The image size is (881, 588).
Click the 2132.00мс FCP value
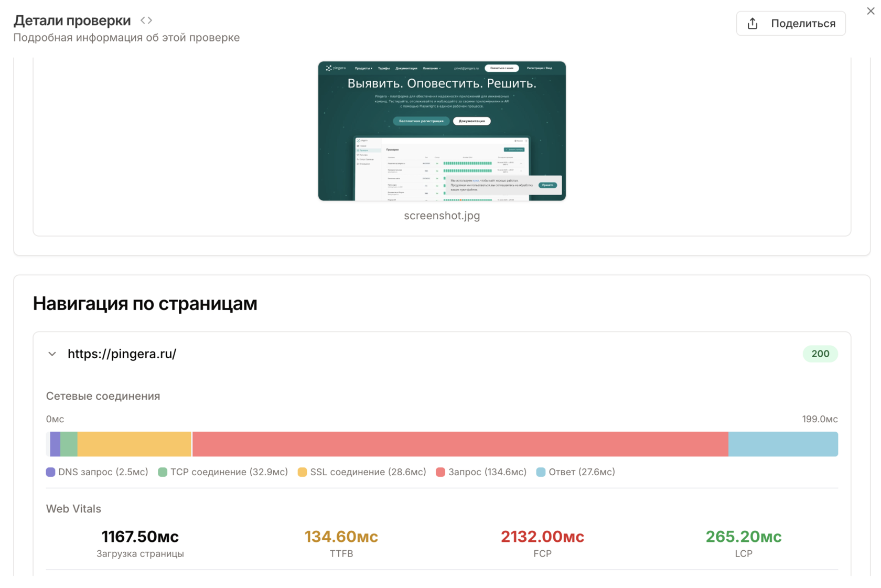coord(542,537)
